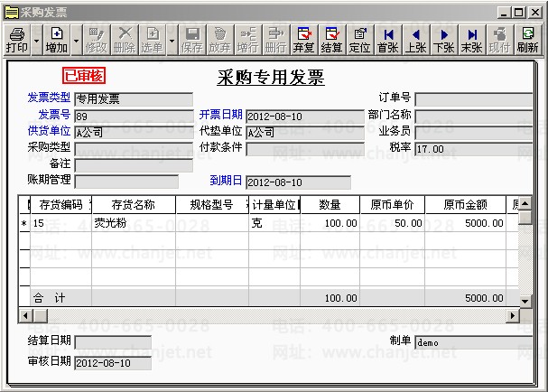Click the 打印 print icon
This screenshot has height=392, width=548.
[x=16, y=40]
